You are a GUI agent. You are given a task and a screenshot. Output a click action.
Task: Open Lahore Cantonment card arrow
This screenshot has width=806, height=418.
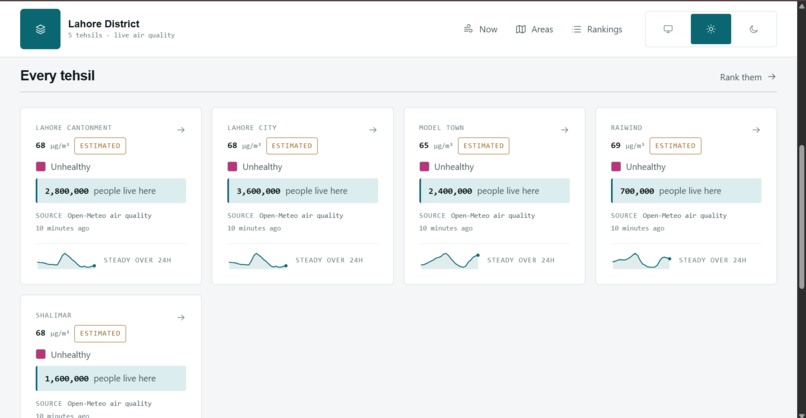(181, 130)
